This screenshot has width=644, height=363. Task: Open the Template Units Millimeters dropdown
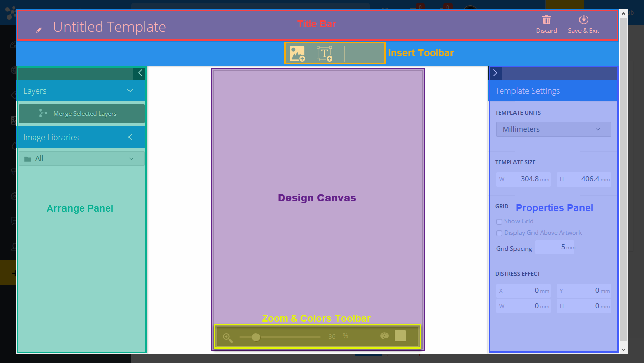pos(553,129)
